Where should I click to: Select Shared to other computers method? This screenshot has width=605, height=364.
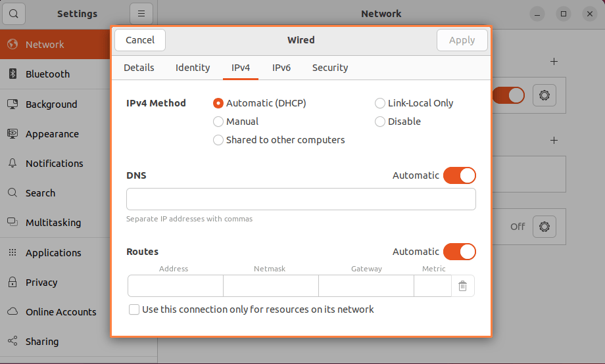click(279, 140)
